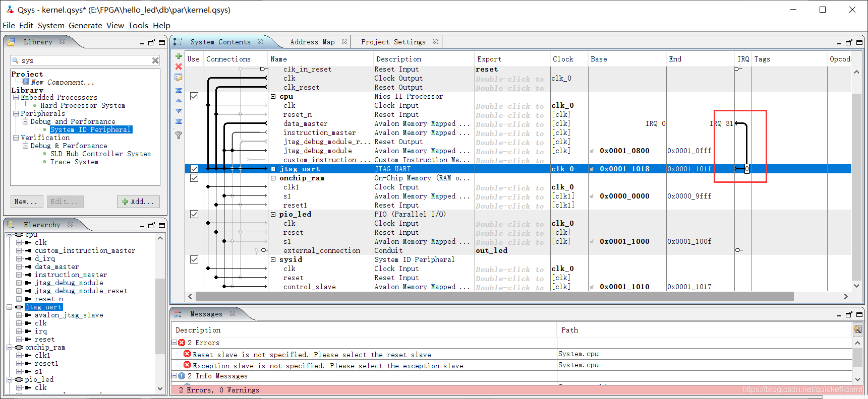This screenshot has height=399, width=868.
Task: Close the Address Map tab
Action: [x=344, y=41]
